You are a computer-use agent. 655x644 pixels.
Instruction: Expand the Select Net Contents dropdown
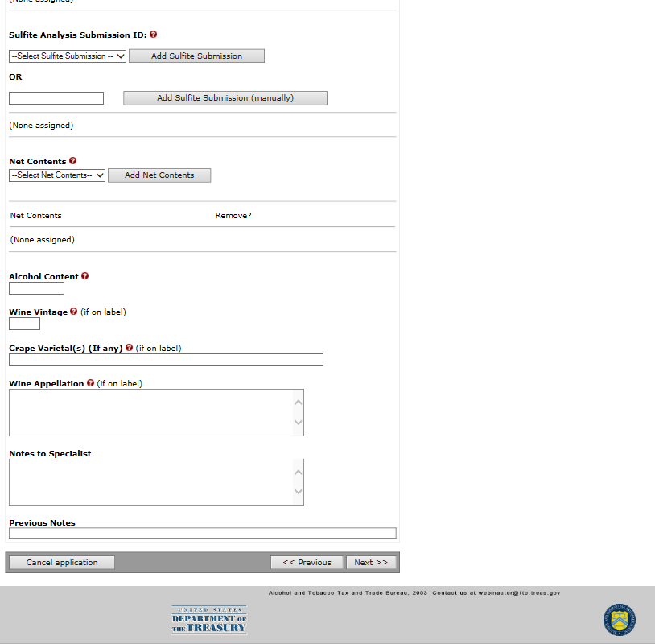[x=57, y=175]
